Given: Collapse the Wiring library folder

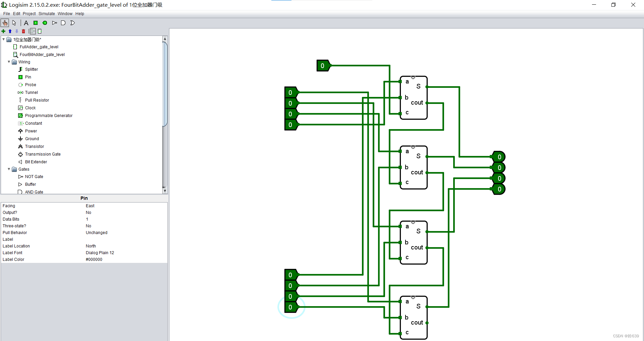Looking at the screenshot, I should tap(9, 62).
